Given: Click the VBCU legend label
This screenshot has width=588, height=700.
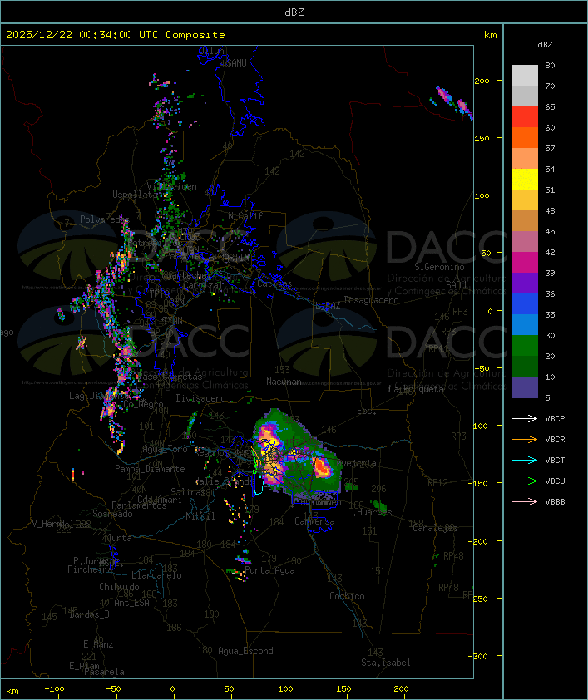Looking at the screenshot, I should pyautogui.click(x=555, y=481).
